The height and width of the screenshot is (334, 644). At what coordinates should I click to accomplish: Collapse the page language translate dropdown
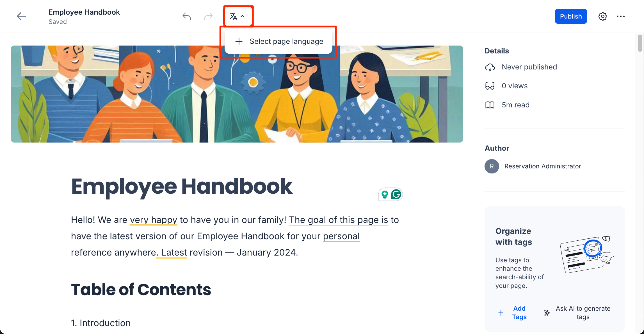pos(237,16)
